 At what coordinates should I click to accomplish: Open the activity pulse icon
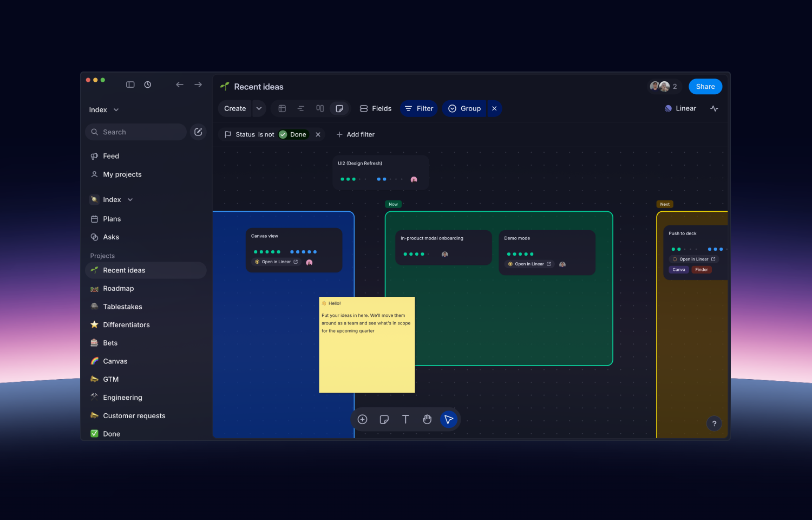[x=715, y=108]
